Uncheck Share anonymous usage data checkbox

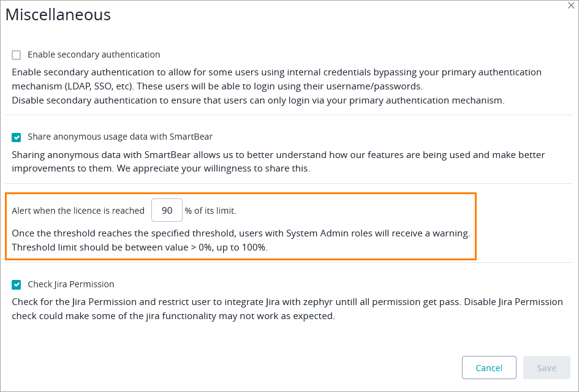tap(17, 137)
